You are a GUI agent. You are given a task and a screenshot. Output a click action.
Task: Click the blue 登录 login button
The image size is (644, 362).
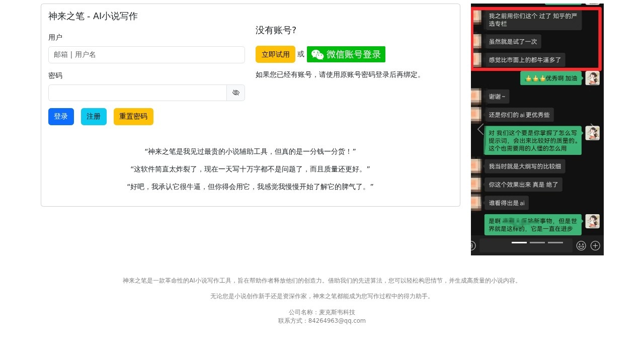(x=61, y=117)
